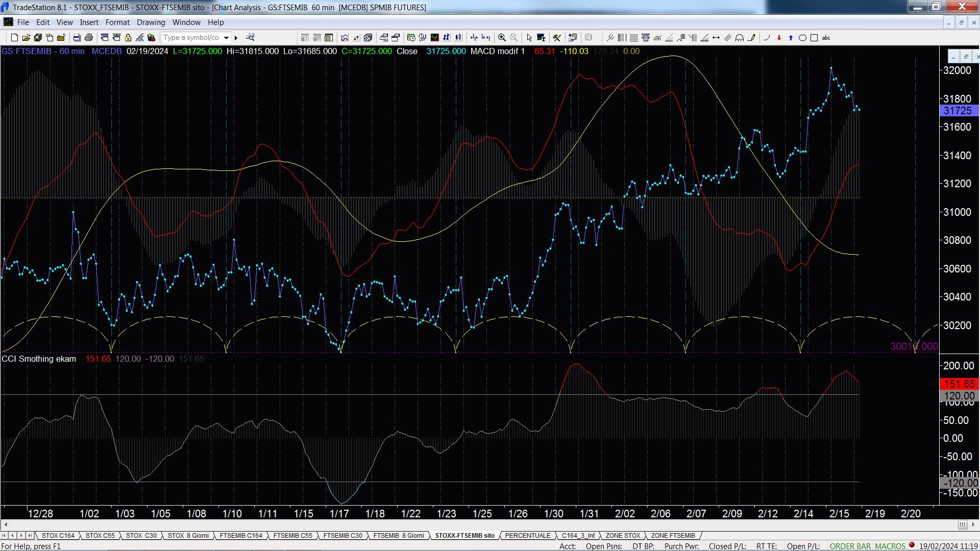Select the horizontal lines drawing tool
This screenshot has width=980, height=551.
pyautogui.click(x=634, y=38)
